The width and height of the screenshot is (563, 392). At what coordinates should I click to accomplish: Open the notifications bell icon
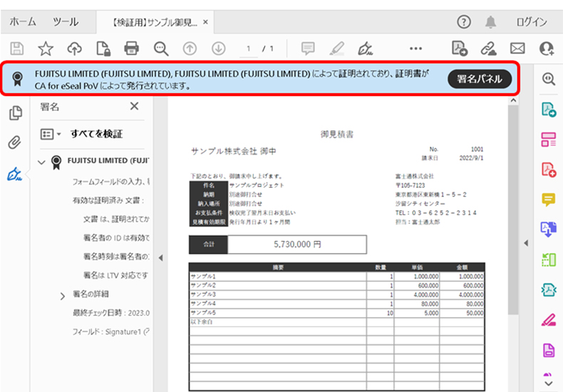tap(490, 22)
